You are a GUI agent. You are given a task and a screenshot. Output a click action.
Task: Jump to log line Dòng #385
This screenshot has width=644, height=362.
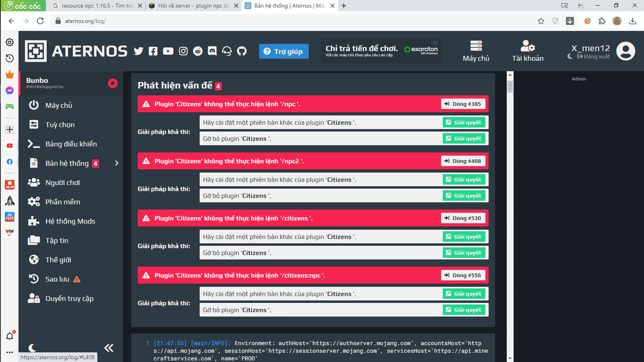[463, 104]
